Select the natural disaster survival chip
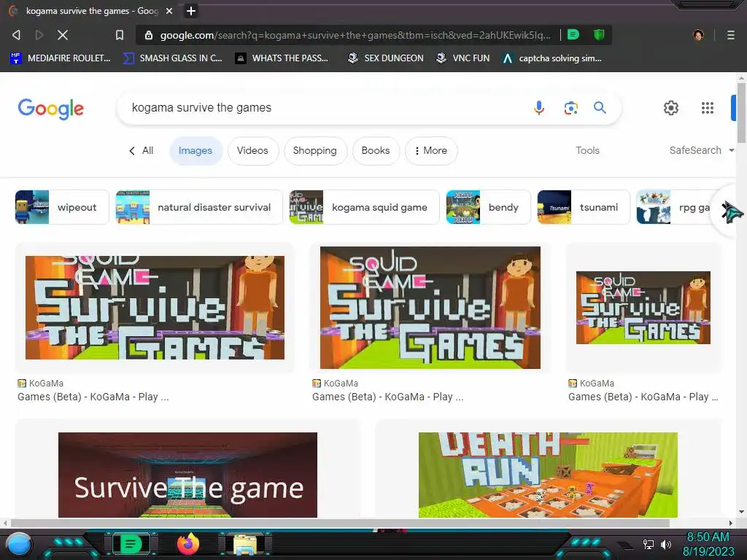The height and width of the screenshot is (560, 747). (x=199, y=207)
